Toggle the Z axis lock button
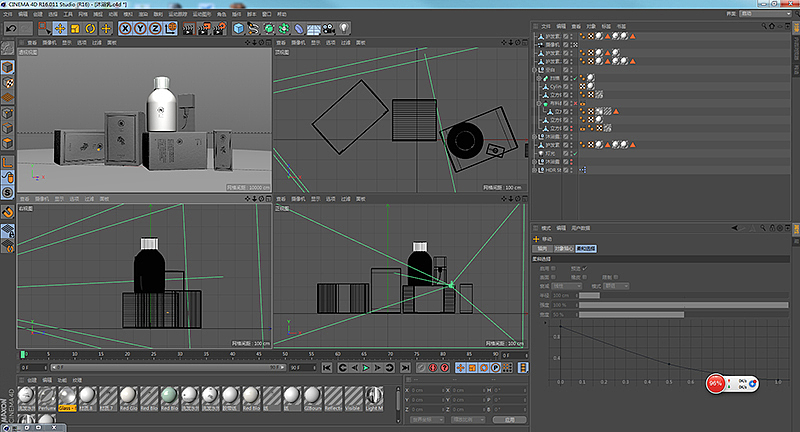Image resolution: width=800 pixels, height=432 pixels. [157, 29]
